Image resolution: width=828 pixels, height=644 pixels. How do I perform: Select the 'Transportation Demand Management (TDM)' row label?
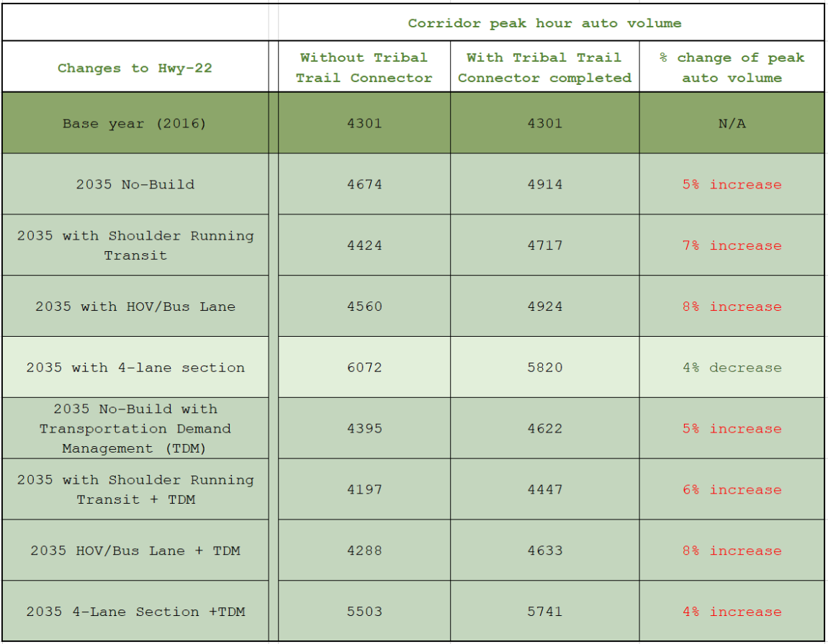click(135, 429)
